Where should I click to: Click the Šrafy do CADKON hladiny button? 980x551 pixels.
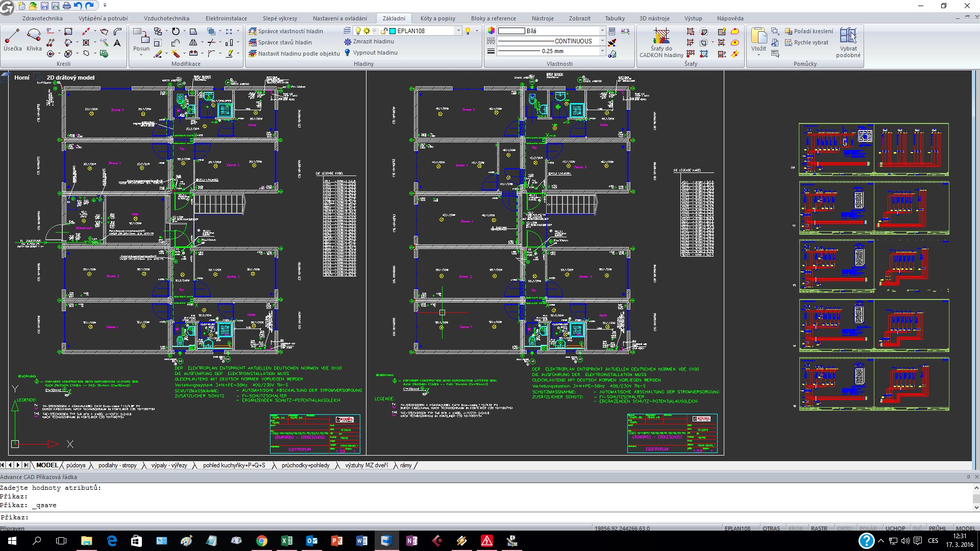[661, 43]
